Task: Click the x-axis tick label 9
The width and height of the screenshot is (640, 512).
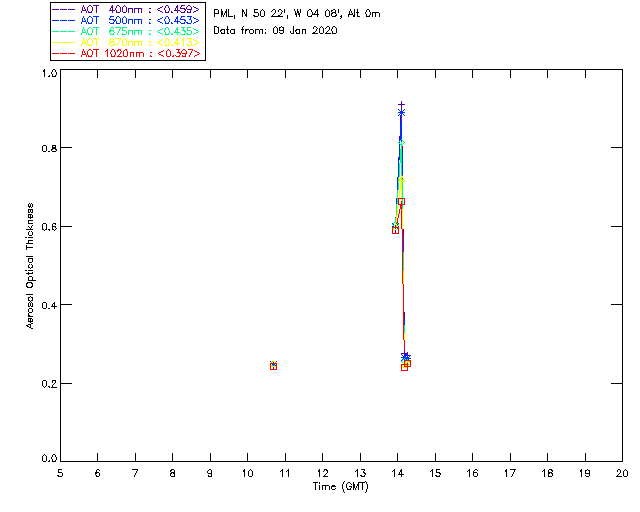Action: 210,473
